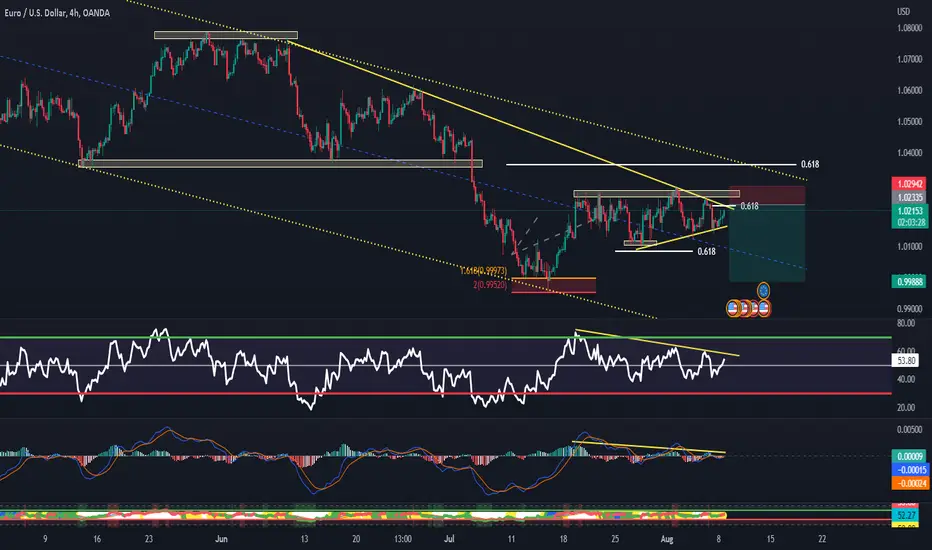Select the gray 1.02335 entry price tag
The height and width of the screenshot is (550, 932).
click(909, 197)
